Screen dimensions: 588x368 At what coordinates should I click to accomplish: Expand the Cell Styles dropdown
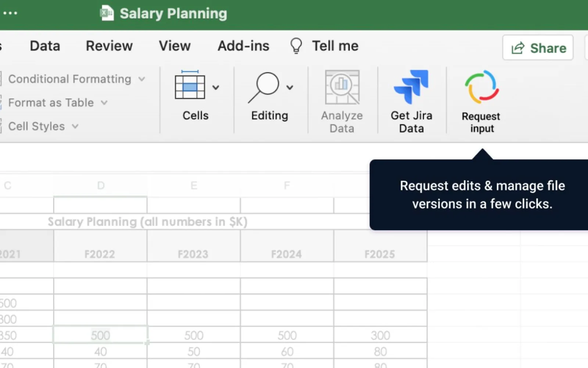(75, 126)
